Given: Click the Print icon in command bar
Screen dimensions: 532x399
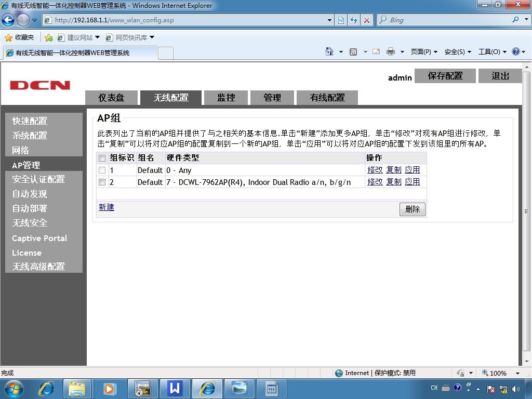Looking at the screenshot, I should click(391, 51).
